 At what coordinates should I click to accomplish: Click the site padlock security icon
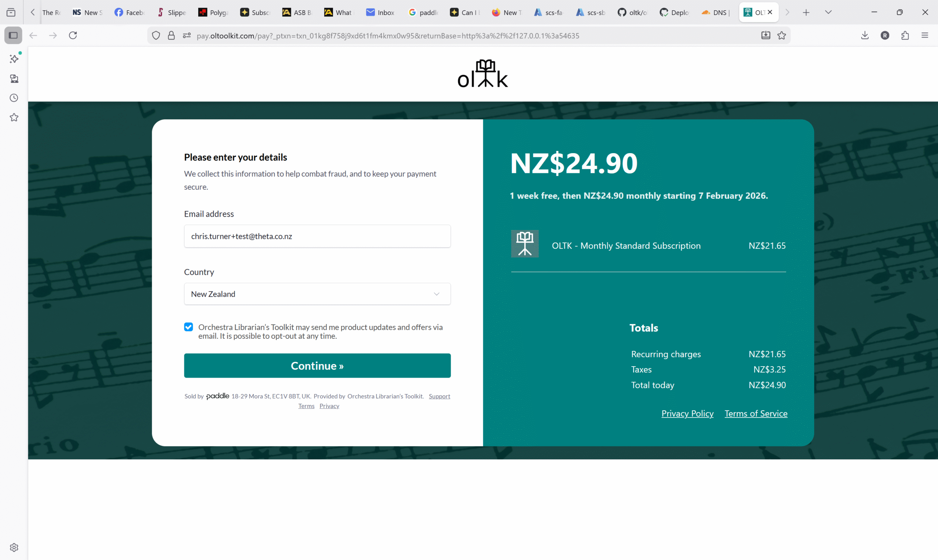tap(171, 36)
